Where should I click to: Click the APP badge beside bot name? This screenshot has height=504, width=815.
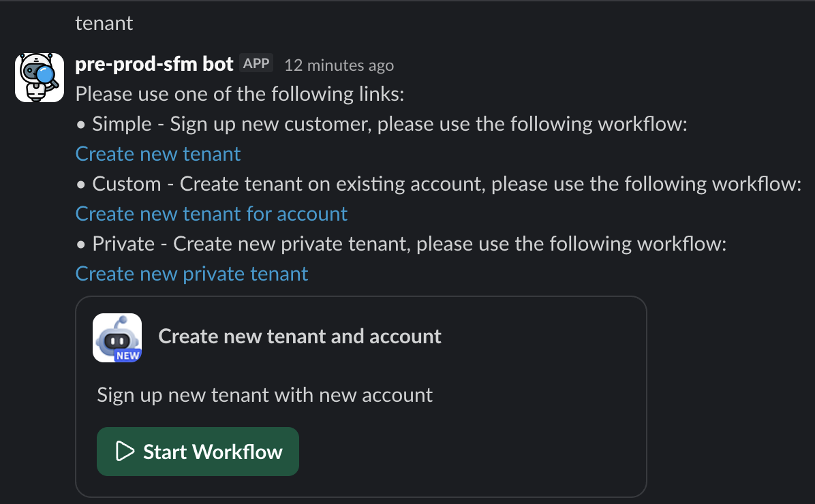[256, 64]
